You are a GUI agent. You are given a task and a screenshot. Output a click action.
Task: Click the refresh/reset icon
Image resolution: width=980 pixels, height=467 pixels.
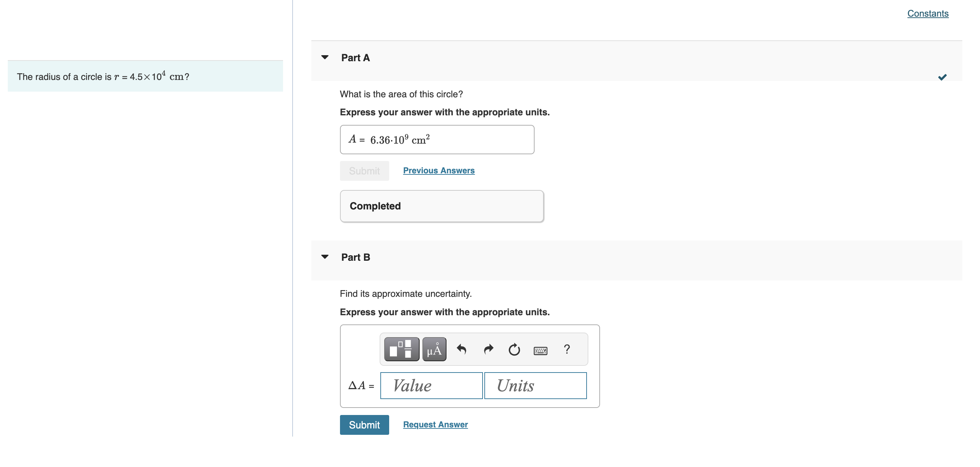pos(513,350)
